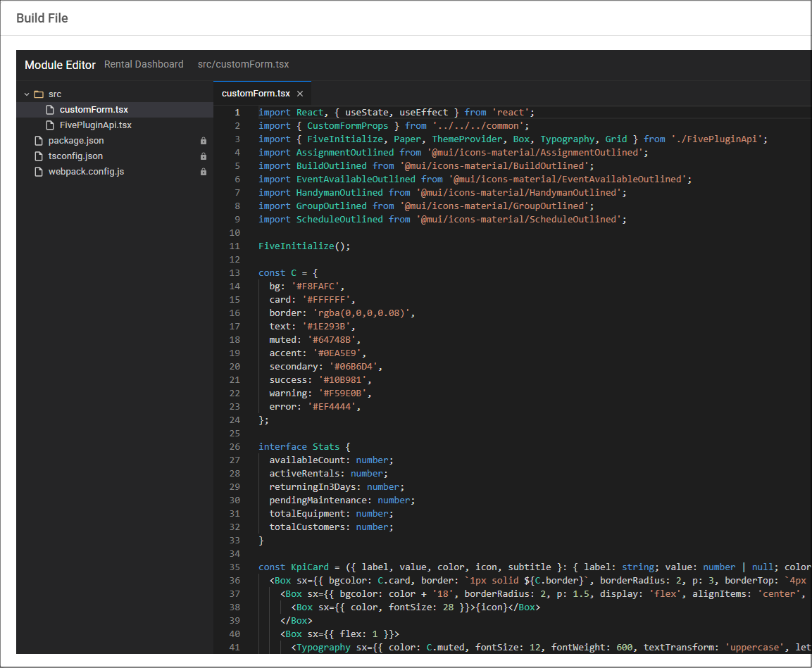The height and width of the screenshot is (668, 812).
Task: Click the secondary value '#06B6D4'
Action: point(353,367)
